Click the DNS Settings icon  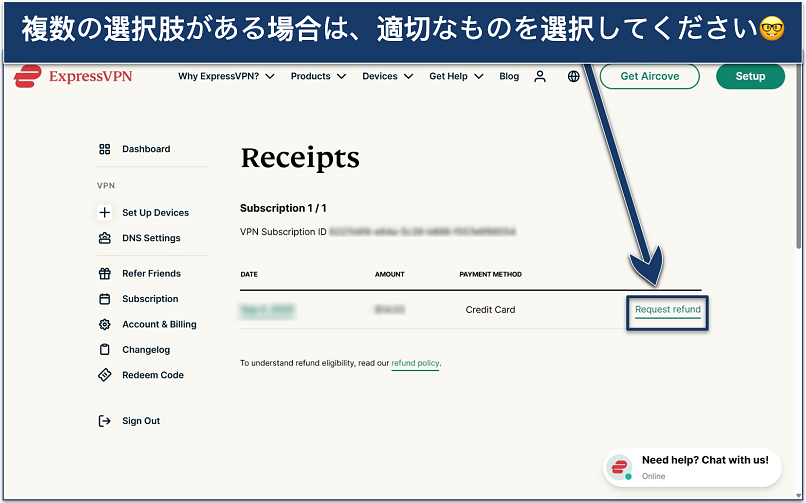coord(105,238)
